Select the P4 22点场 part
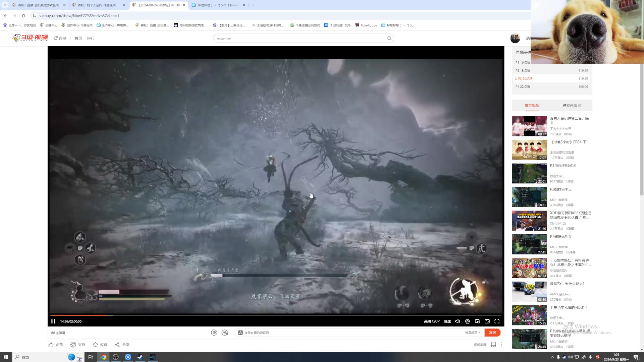The image size is (644, 362). (x=552, y=86)
